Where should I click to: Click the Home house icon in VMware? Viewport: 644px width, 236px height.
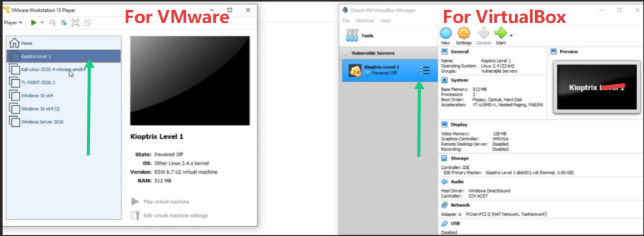[14, 43]
